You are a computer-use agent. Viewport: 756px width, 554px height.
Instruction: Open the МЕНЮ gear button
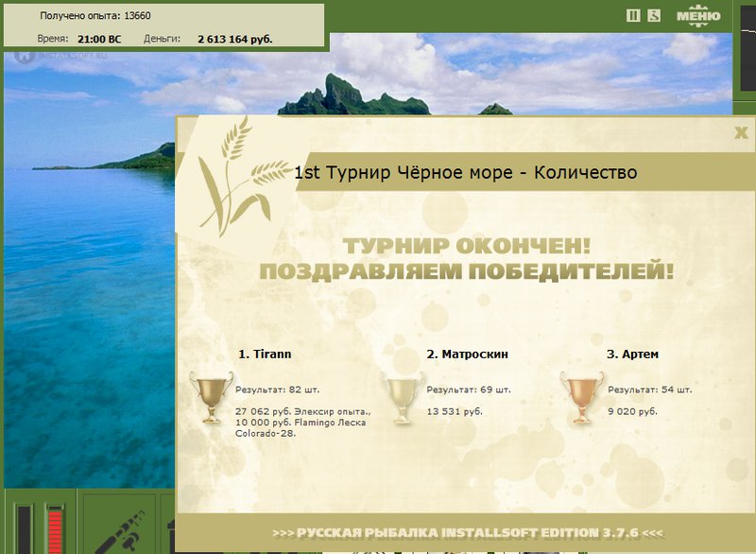click(x=698, y=15)
